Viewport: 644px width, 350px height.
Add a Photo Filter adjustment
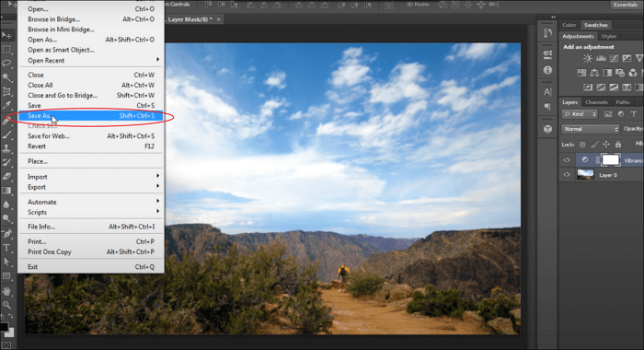click(620, 73)
